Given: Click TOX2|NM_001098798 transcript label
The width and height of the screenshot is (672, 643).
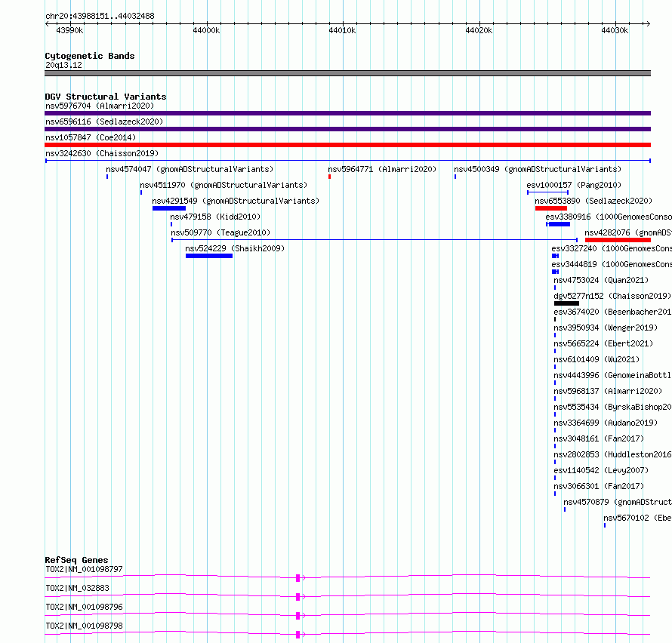Looking at the screenshot, I should pos(84,626).
